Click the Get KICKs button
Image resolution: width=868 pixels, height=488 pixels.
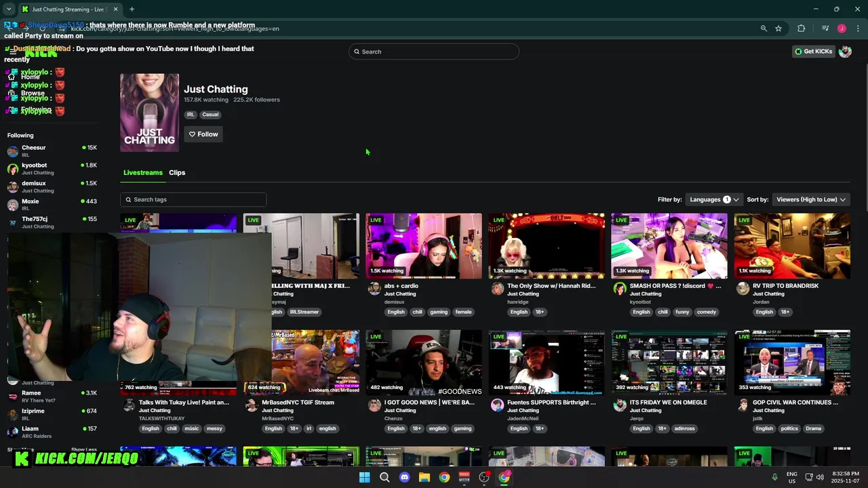(x=813, y=52)
